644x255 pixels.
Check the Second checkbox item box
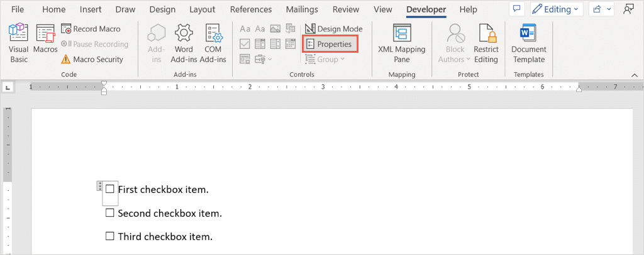[x=109, y=213]
